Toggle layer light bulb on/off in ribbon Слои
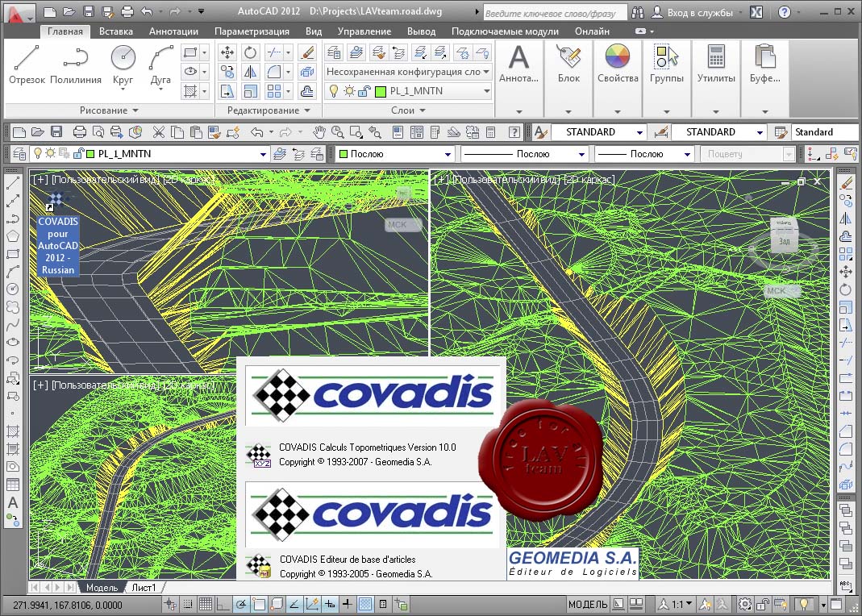Screen dimensions: 862x616 334,91
